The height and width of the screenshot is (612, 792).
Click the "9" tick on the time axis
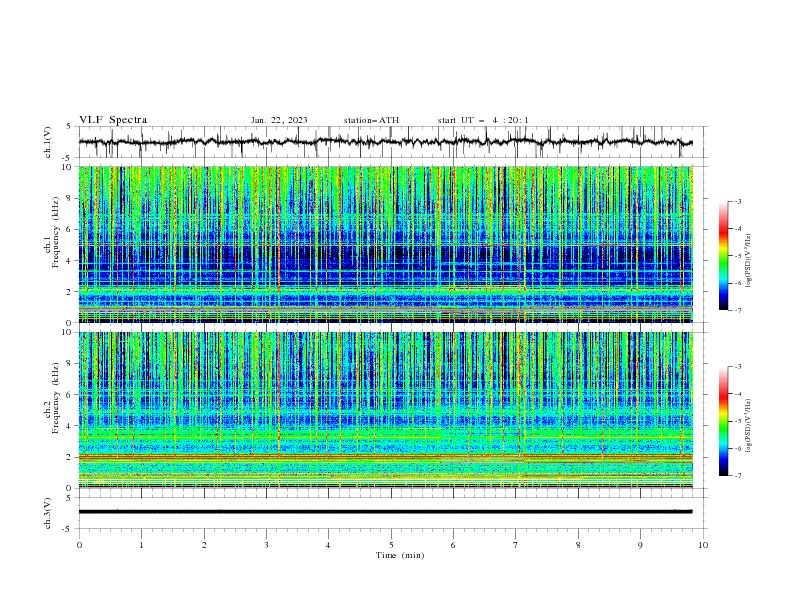[640, 545]
